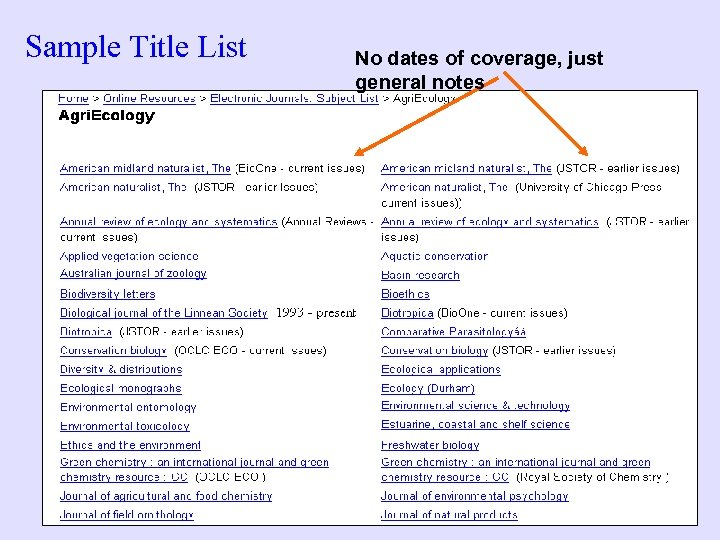Viewport: 720px width, 540px height.
Task: Open Annual review of ecology (Annual Reviews) link
Action: (169, 222)
